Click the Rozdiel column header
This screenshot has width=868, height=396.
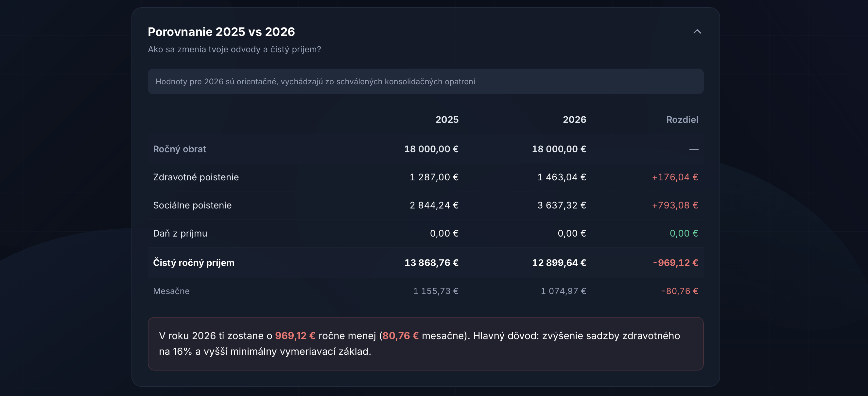point(682,120)
